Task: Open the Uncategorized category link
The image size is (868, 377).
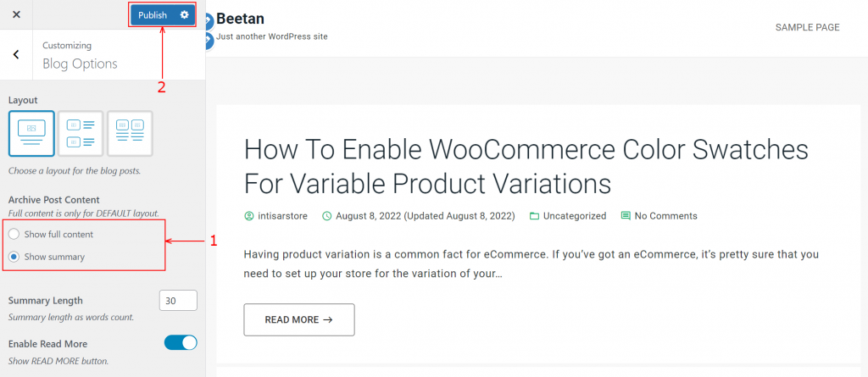Action: click(x=575, y=216)
